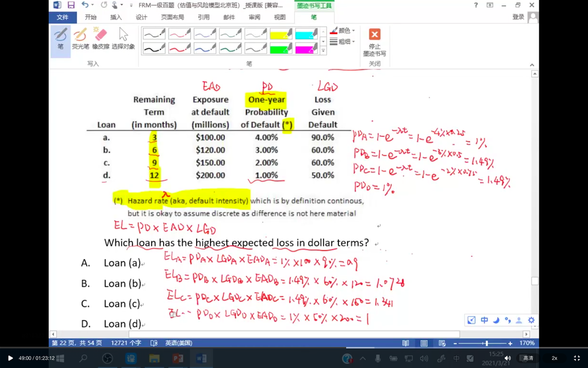Open the 颜色 ink color dropdown

coord(342,30)
